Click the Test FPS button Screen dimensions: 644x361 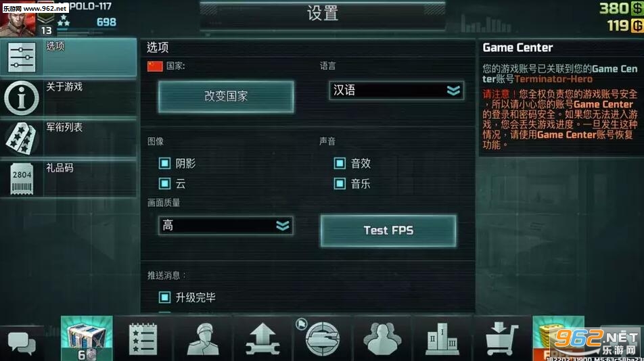tap(388, 231)
